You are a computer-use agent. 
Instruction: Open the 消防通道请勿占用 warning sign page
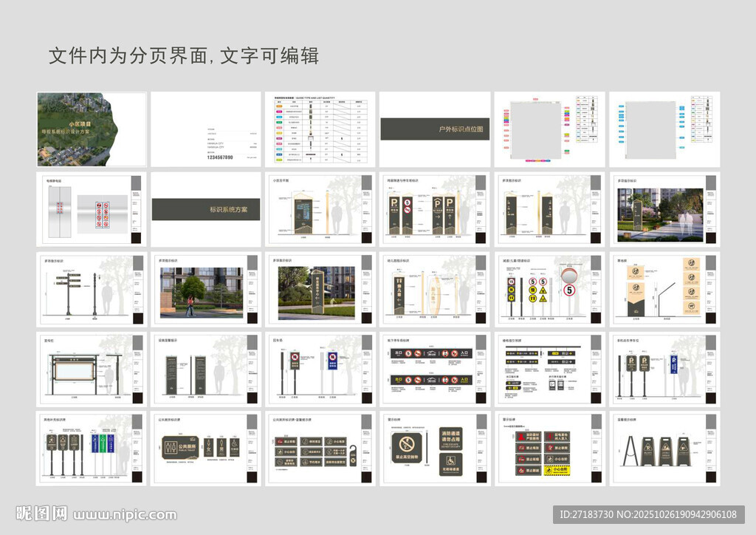pos(435,449)
